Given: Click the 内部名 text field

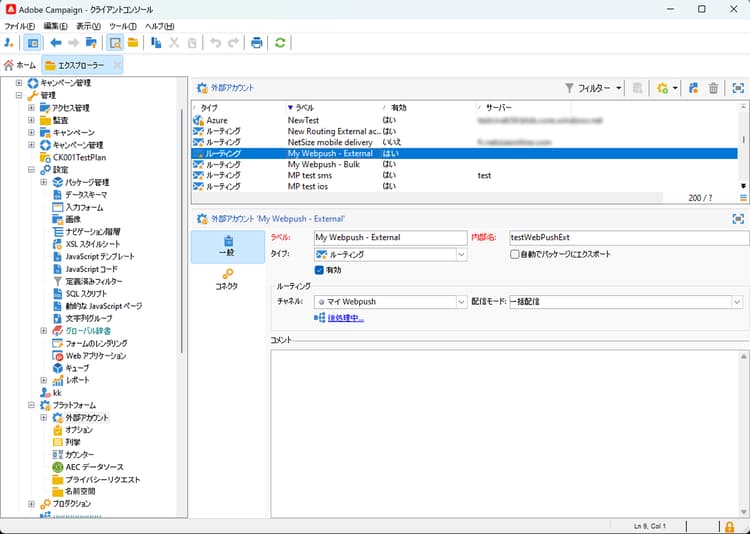Looking at the screenshot, I should click(628, 238).
